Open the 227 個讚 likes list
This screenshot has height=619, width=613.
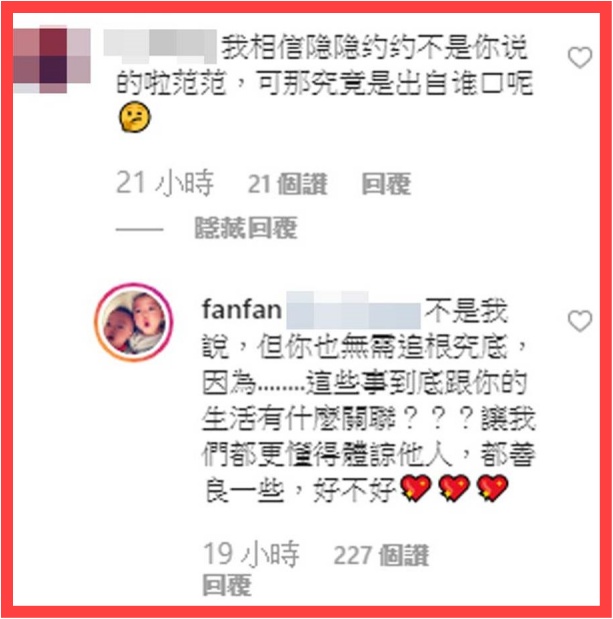(x=381, y=555)
